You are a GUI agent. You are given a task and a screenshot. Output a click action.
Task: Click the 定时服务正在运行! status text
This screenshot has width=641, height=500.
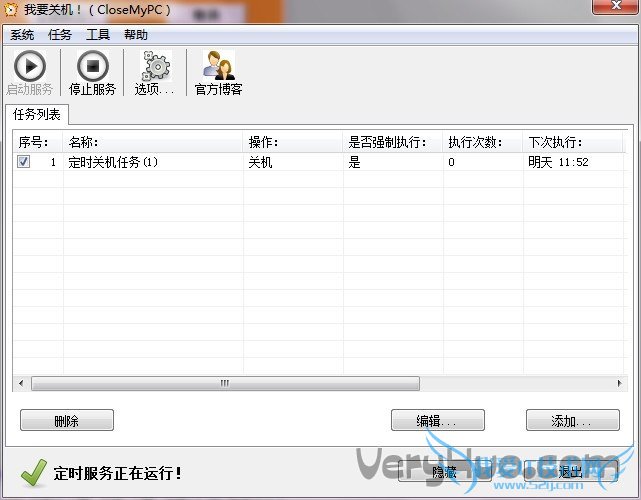[x=118, y=473]
